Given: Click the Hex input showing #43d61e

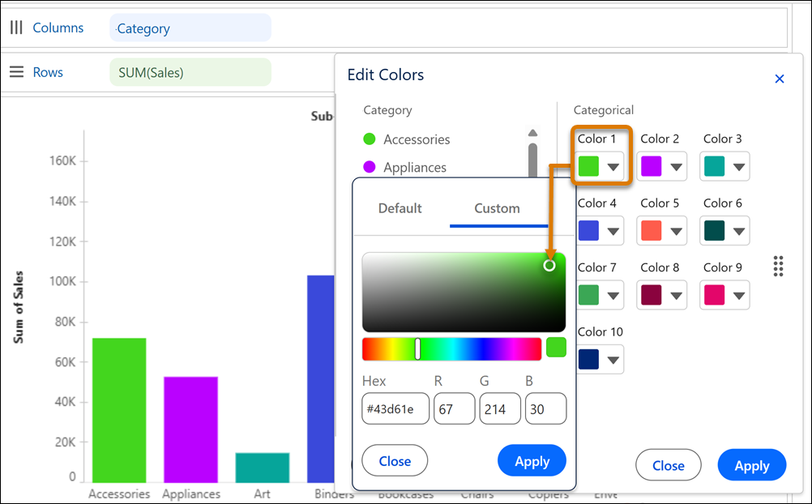Looking at the screenshot, I should (395, 408).
